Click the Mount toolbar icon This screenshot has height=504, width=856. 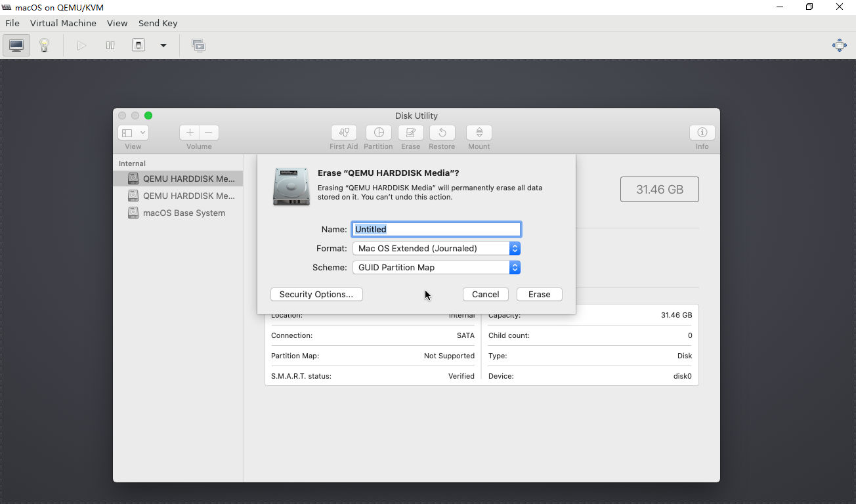pos(479,133)
